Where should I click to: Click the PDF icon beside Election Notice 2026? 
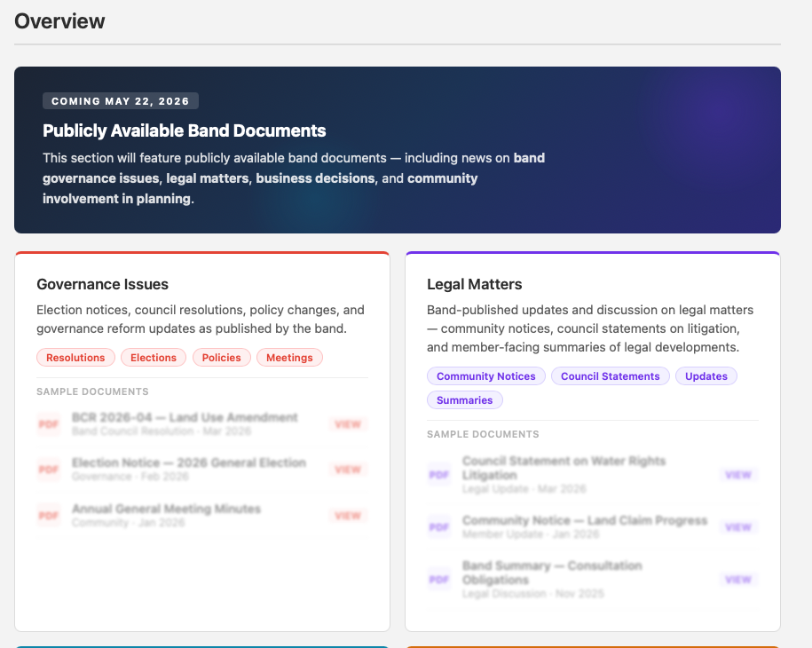48,470
